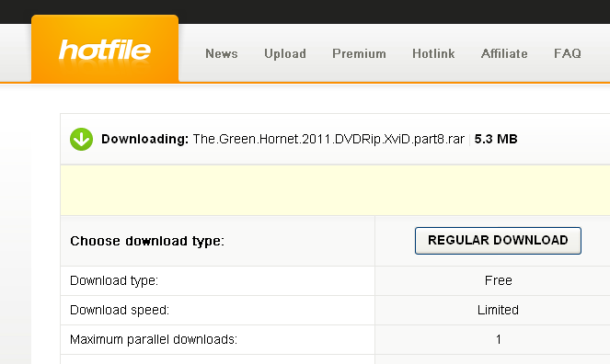610x364 pixels.
Task: Select the Download type: row label
Action: 114,280
